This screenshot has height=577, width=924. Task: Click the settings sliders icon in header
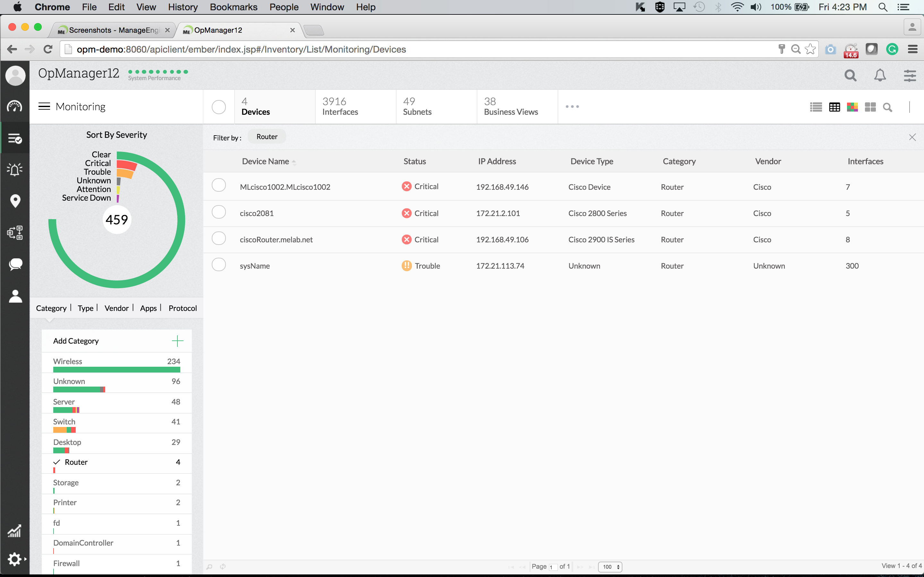point(910,76)
